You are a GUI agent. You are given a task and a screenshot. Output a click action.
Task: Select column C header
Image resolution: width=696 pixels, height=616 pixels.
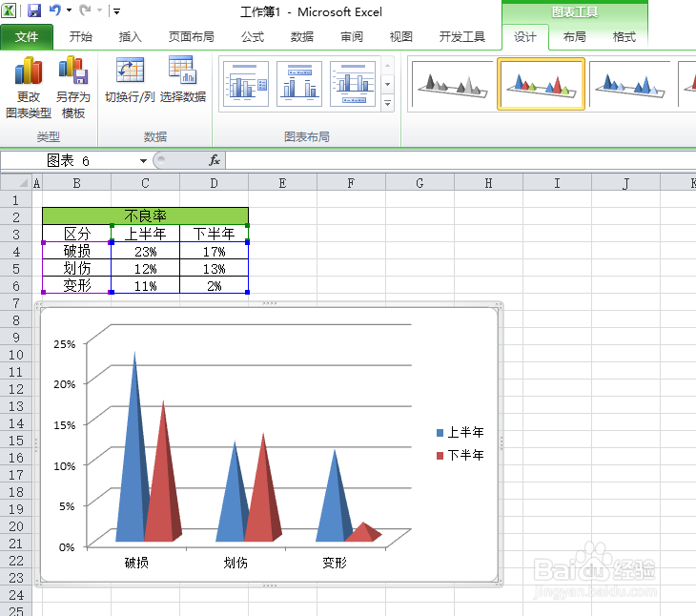[x=145, y=183]
